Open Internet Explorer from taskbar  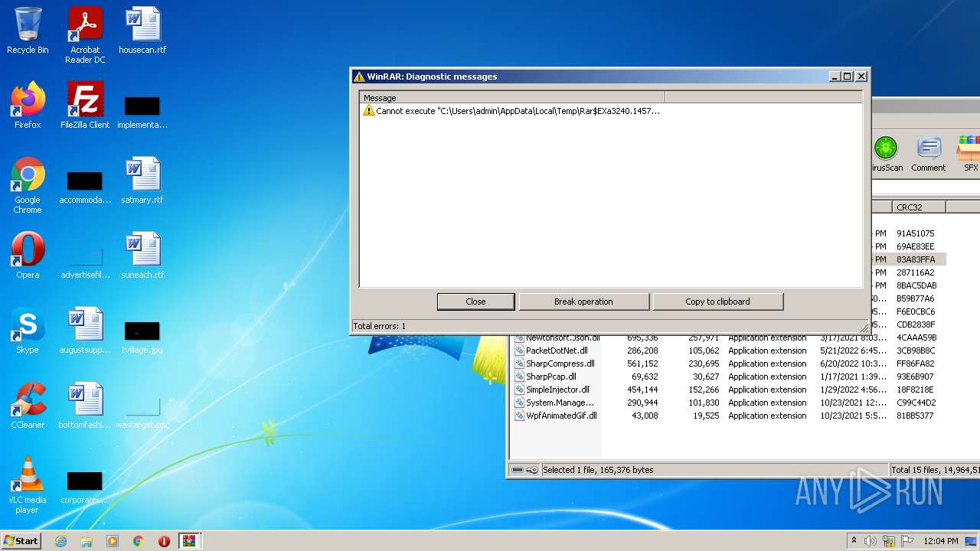pos(60,541)
